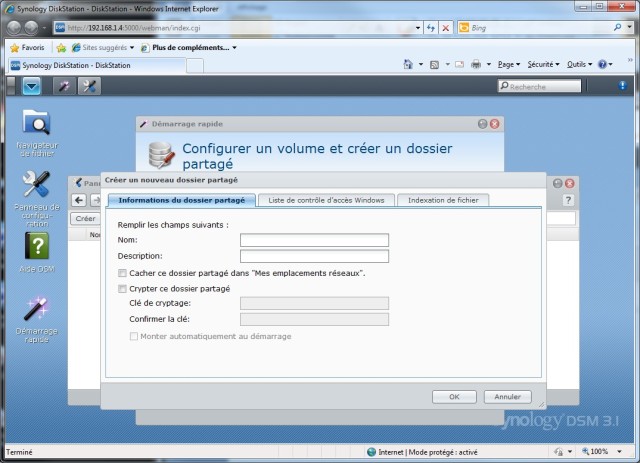640x463 pixels.
Task: Close the Démarrage rapide window
Action: pyautogui.click(x=494, y=124)
